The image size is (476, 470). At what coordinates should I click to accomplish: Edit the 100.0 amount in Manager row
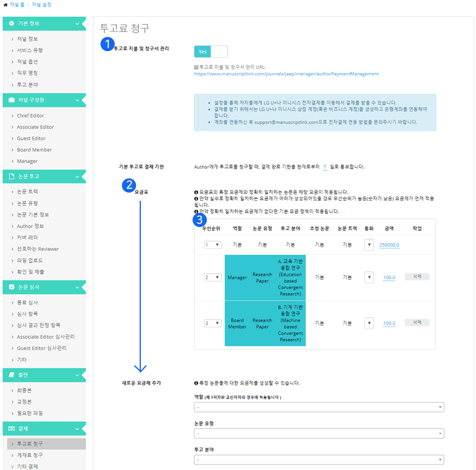pos(389,277)
